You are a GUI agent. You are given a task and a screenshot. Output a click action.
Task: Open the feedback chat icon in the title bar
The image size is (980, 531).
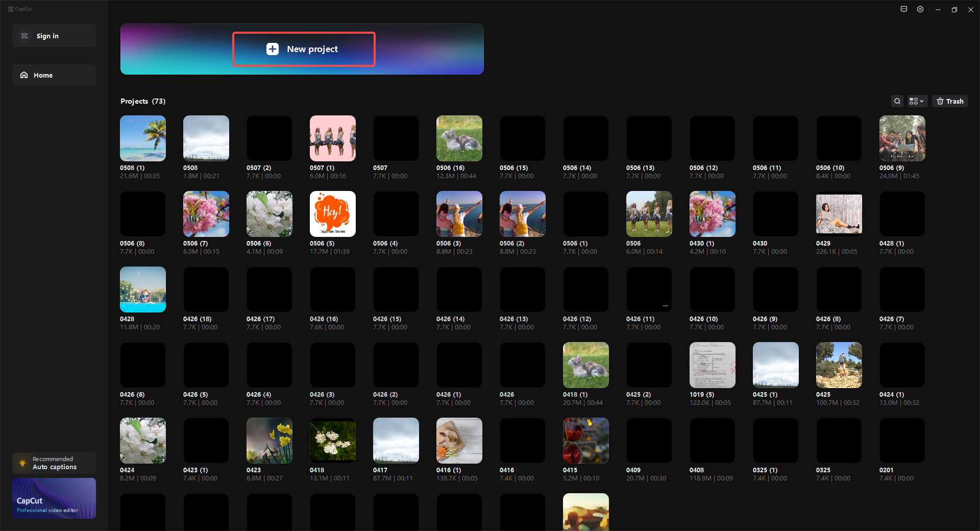coord(903,9)
